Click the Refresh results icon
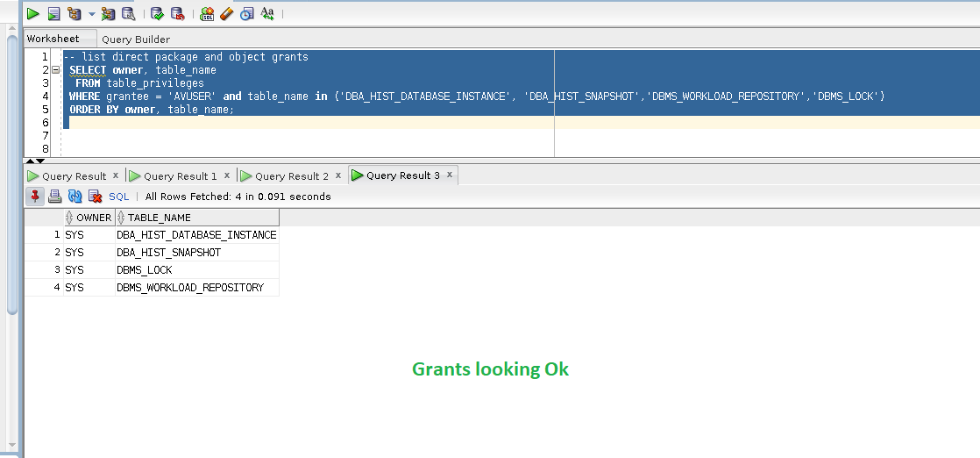 (75, 197)
